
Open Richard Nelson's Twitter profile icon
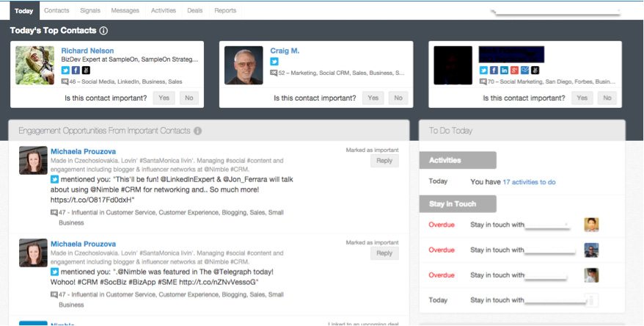[65, 70]
